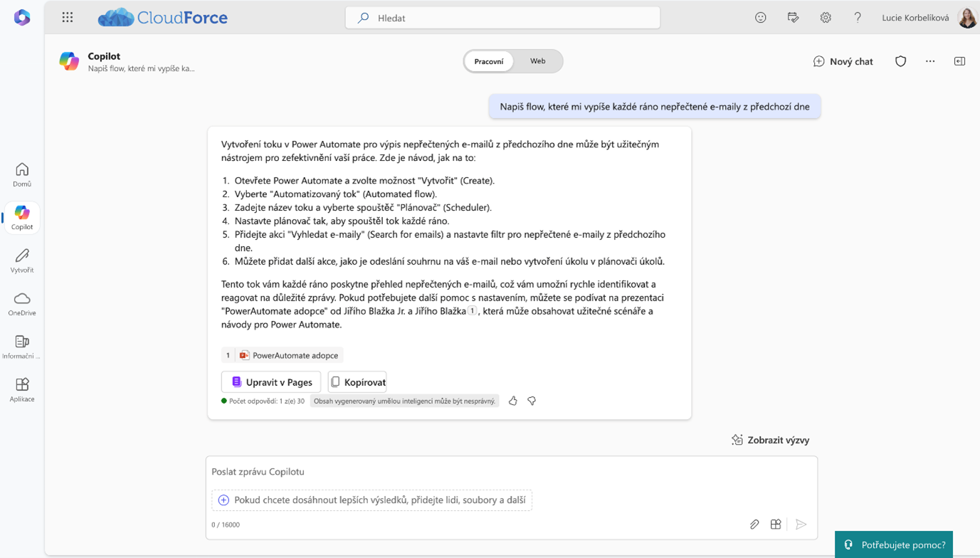Open the more options ellipsis menu
The height and width of the screenshot is (558, 980).
point(930,61)
